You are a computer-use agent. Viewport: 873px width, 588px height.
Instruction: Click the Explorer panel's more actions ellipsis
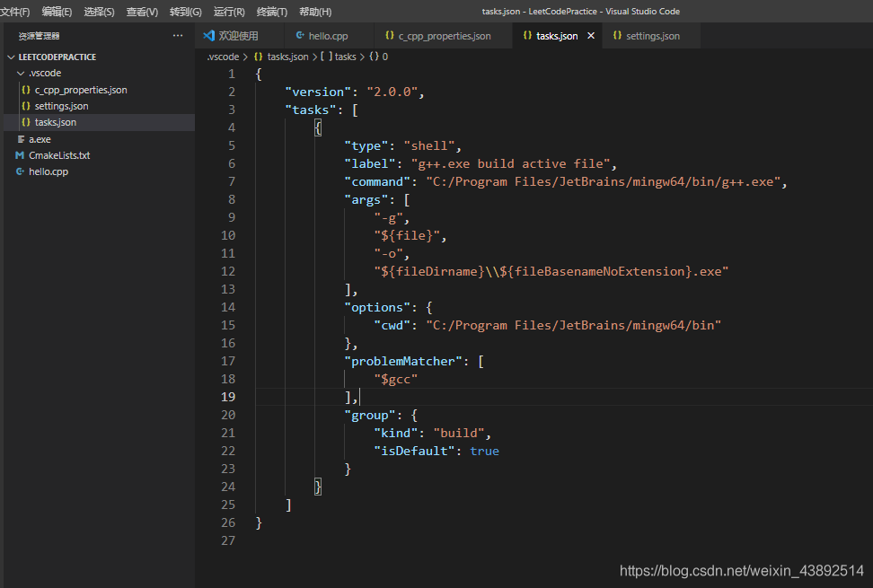(178, 36)
